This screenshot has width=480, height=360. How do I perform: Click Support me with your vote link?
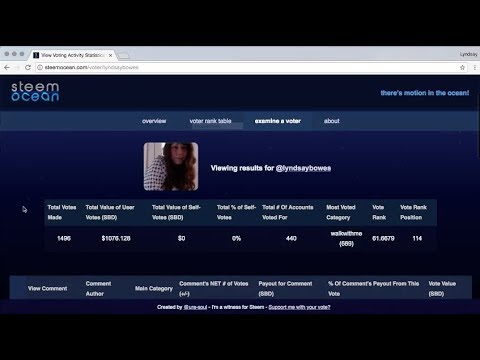click(x=299, y=307)
